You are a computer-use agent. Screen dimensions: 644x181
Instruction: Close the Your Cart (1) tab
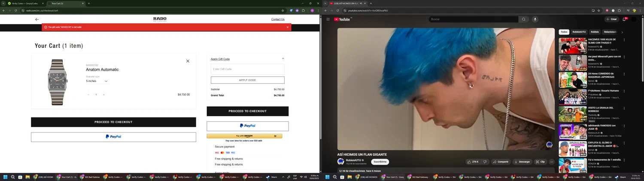pyautogui.click(x=83, y=3)
